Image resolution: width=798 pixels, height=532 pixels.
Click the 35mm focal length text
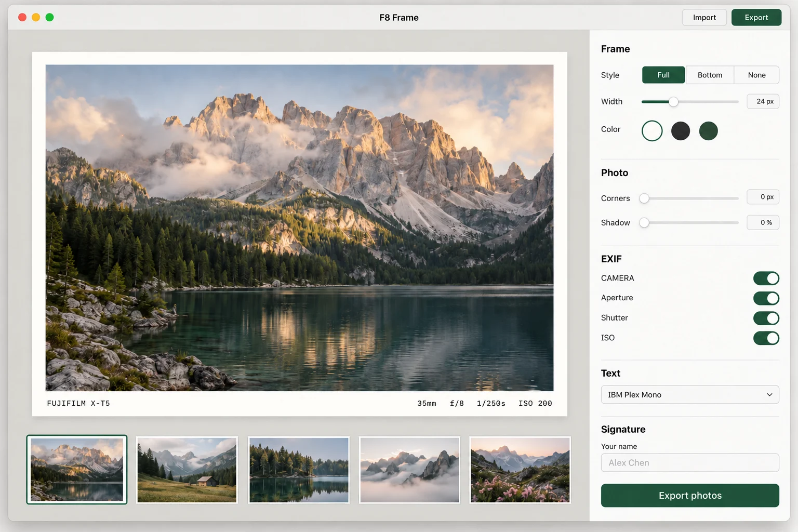(427, 404)
